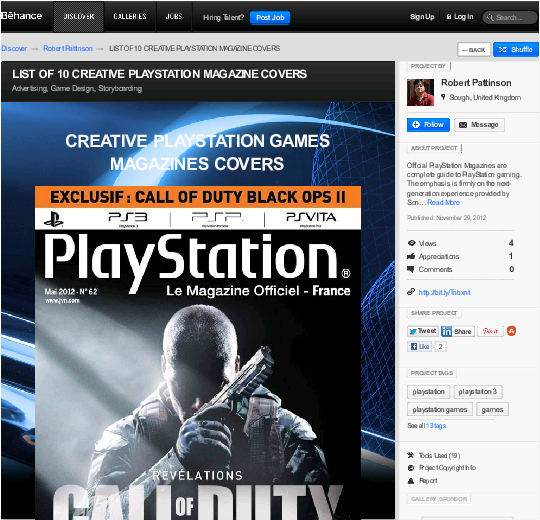Open the Jobs menu tab

(x=174, y=17)
